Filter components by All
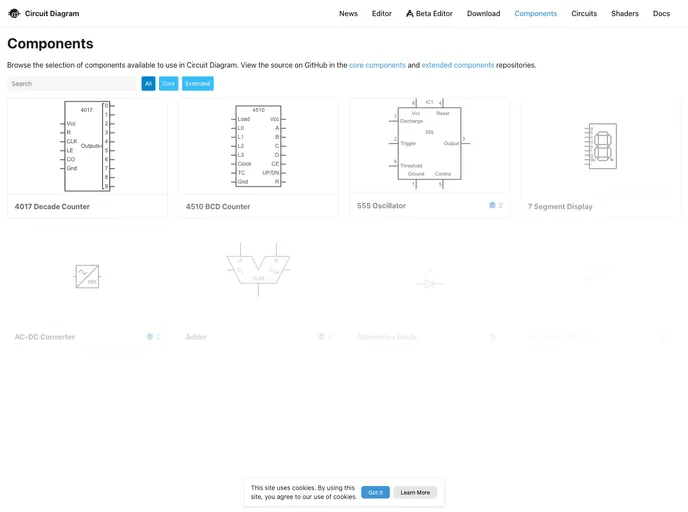The height and width of the screenshot is (512, 688). point(148,84)
